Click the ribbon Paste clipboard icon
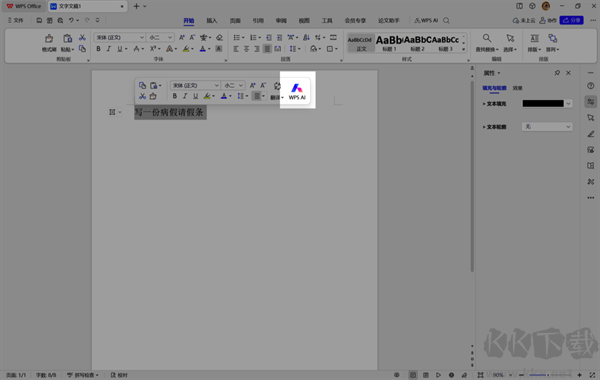Viewport: 600px width, 380px height. [x=67, y=38]
